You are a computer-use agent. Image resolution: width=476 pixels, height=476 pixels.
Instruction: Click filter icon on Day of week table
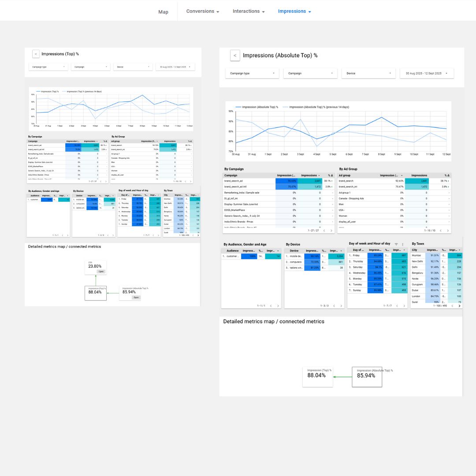tap(396, 244)
